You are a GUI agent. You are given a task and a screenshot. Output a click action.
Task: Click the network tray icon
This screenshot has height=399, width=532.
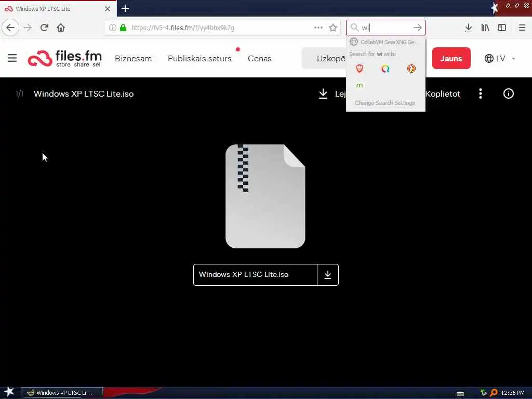pyautogui.click(x=484, y=393)
